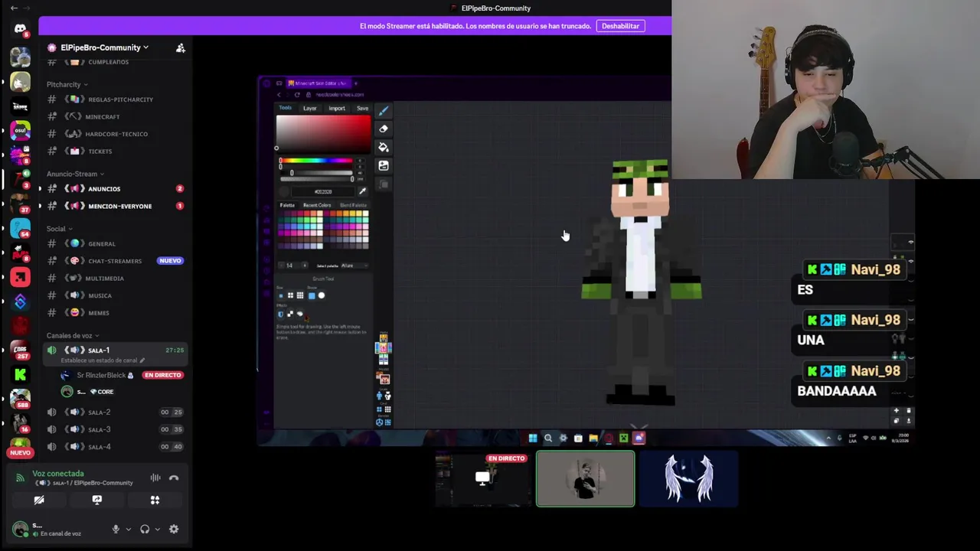Open the green K server icon

(21, 374)
